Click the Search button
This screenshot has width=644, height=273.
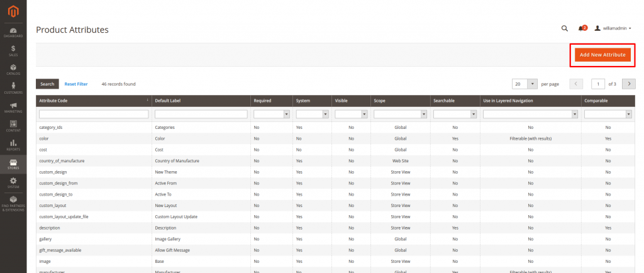coord(47,84)
